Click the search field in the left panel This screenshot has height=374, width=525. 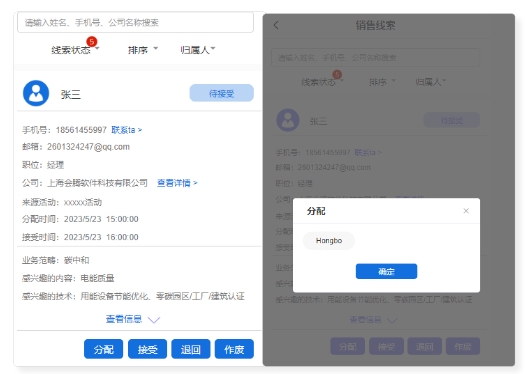[x=135, y=22]
